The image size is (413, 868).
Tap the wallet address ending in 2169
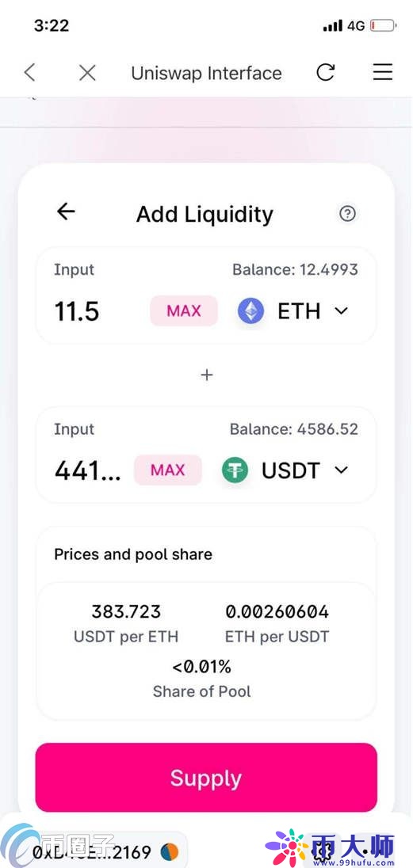(93, 851)
